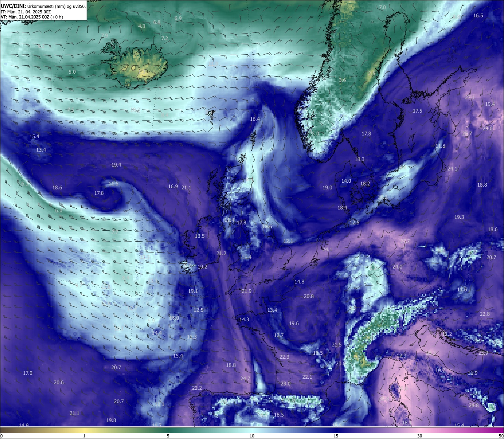Click the map value 21.2
This screenshot has width=504, height=439.
221,253
